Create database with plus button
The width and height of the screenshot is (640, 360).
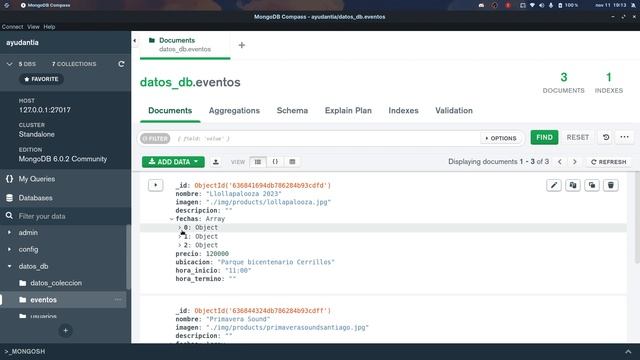65,330
